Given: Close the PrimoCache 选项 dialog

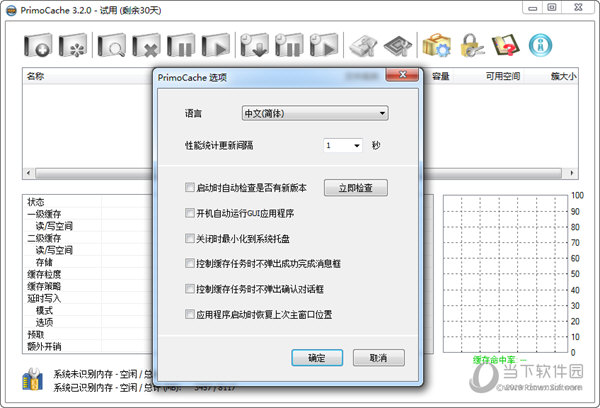Looking at the screenshot, I should coord(402,75).
